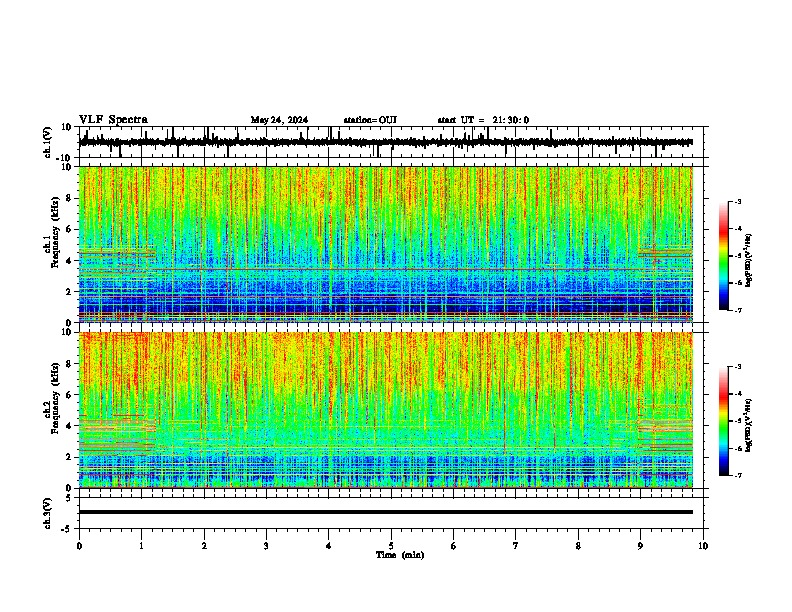
Task: Click the ch.1 spectrogram color scale bar
Action: [x=723, y=255]
